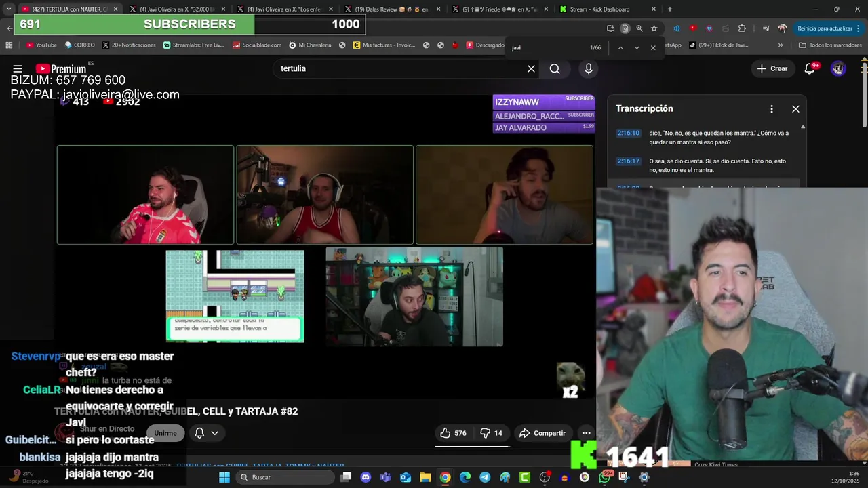The height and width of the screenshot is (488, 868).
Task: Open Discord from the taskbar
Action: point(366,477)
